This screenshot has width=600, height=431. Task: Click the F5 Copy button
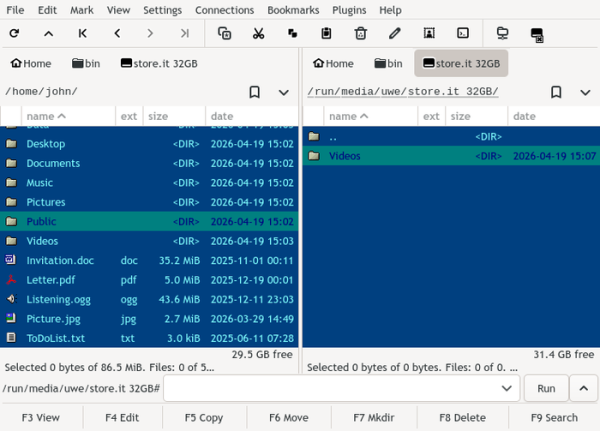click(x=204, y=418)
